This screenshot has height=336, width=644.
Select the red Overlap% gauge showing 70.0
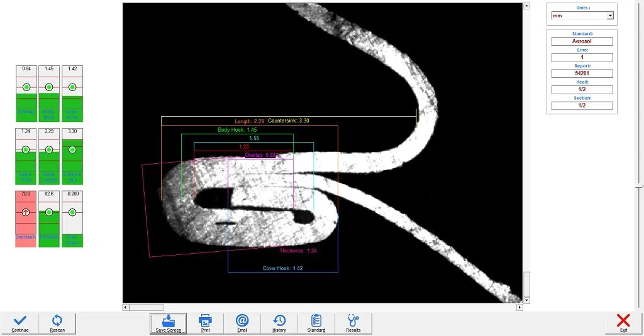pyautogui.click(x=26, y=219)
